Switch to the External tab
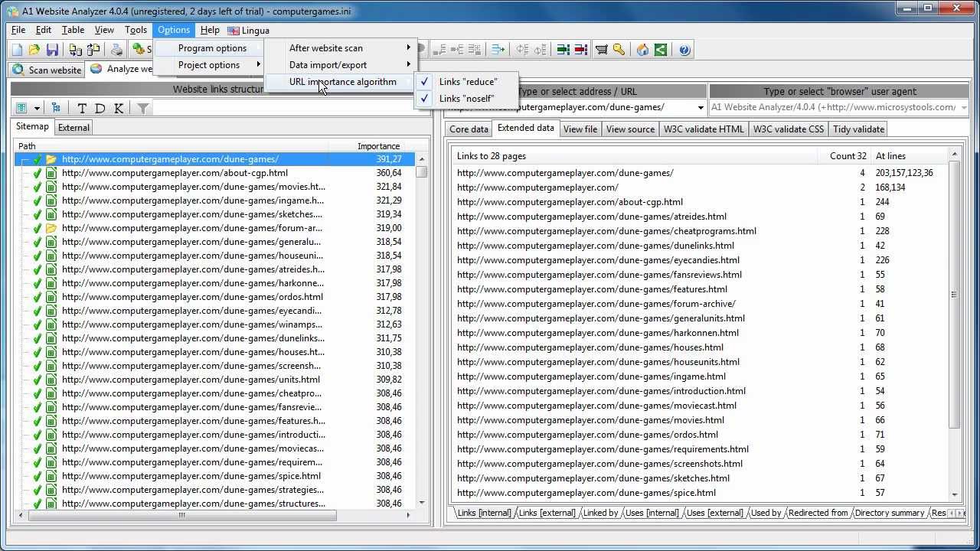The height and width of the screenshot is (551, 980). [73, 128]
